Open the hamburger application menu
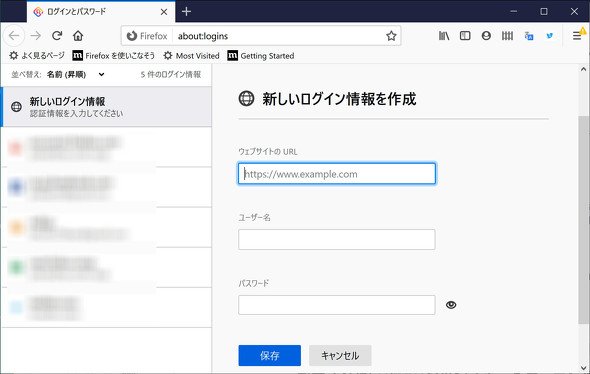This screenshot has height=374, width=590. coord(576,36)
